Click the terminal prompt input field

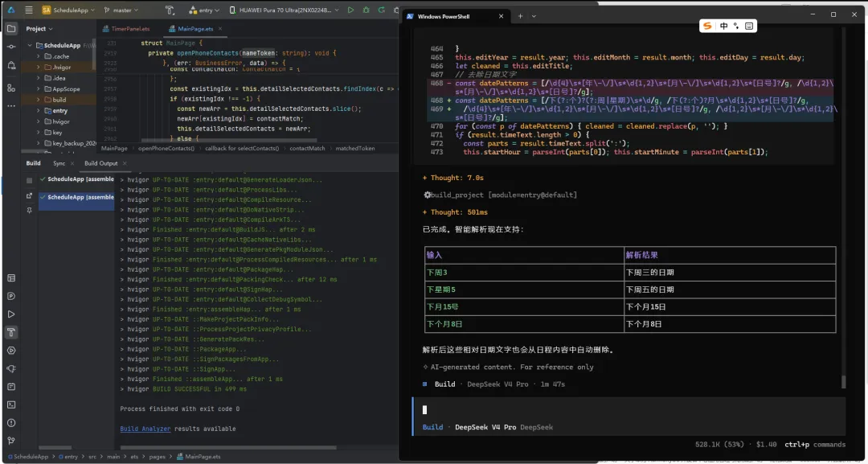(x=628, y=410)
